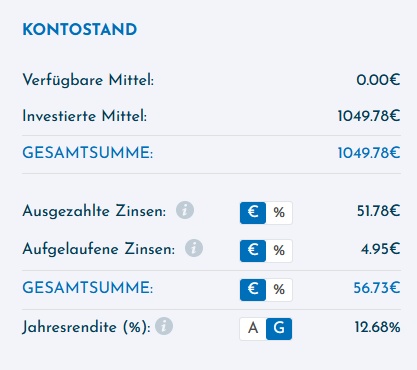This screenshot has height=370, width=417.
Task: Click the invested 1049.78€ black amount
Action: [369, 116]
